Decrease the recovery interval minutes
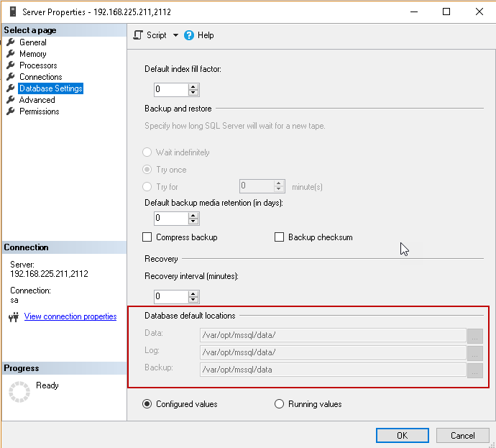The height and width of the screenshot is (448, 496). pos(193,300)
